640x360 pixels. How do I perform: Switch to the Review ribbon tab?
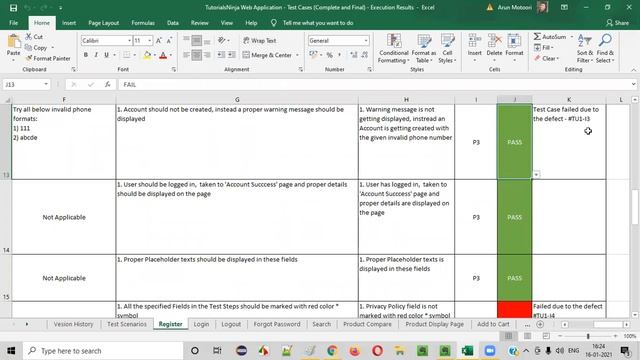200,23
